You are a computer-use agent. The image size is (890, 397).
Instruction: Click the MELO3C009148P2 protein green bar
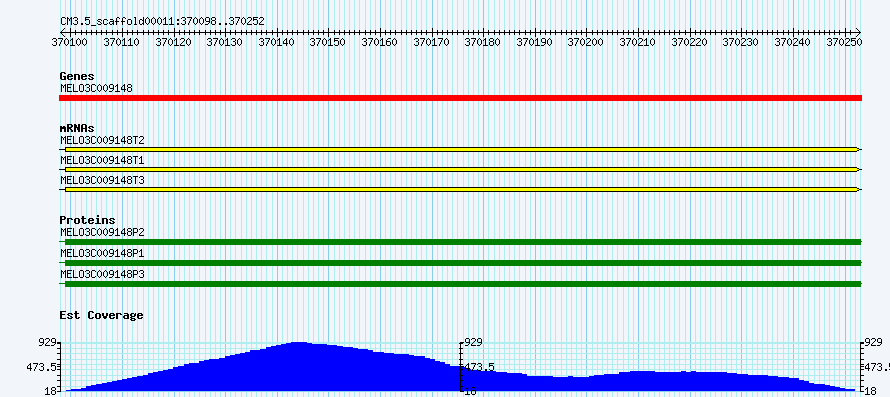460,242
